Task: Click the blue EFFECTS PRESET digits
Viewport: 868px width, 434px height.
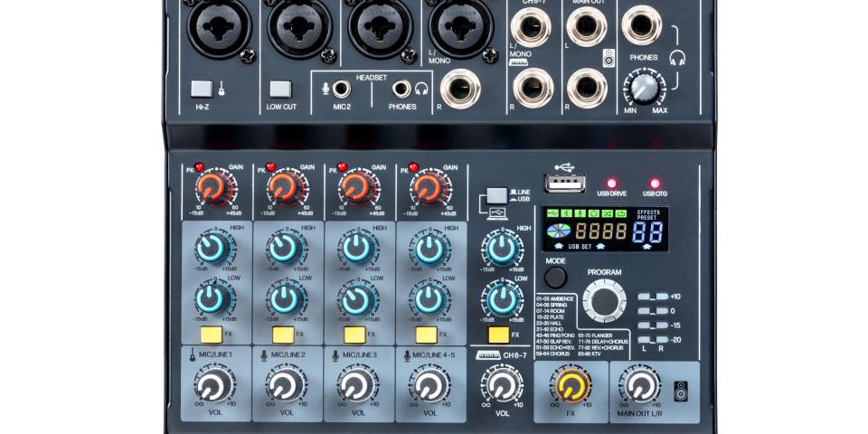Action: tap(647, 232)
